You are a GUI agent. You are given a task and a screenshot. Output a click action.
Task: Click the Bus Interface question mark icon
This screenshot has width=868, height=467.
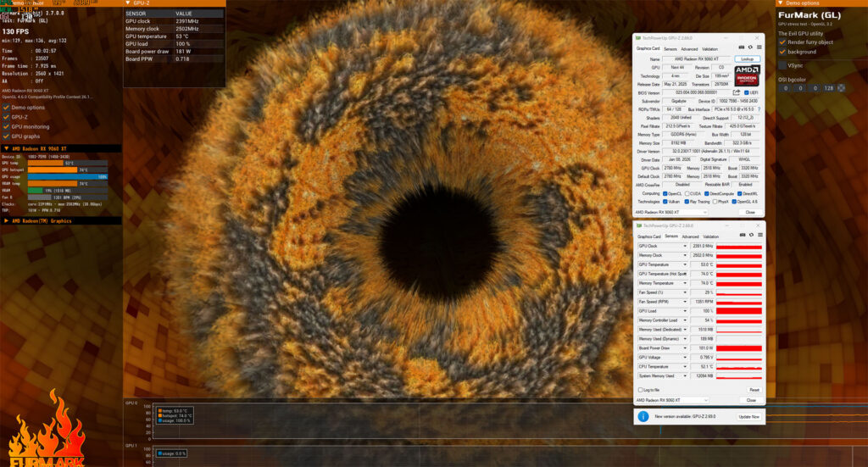[x=759, y=109]
